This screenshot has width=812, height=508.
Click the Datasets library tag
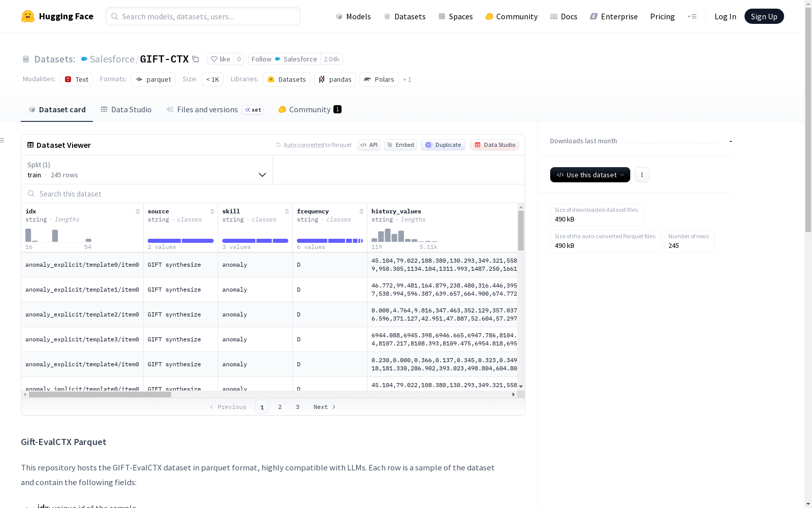[287, 79]
